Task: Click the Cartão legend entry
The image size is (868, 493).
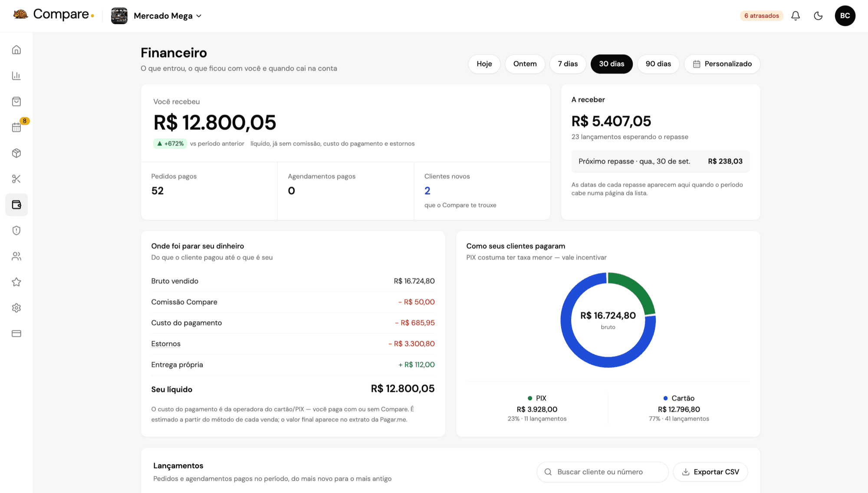Action: [679, 408]
